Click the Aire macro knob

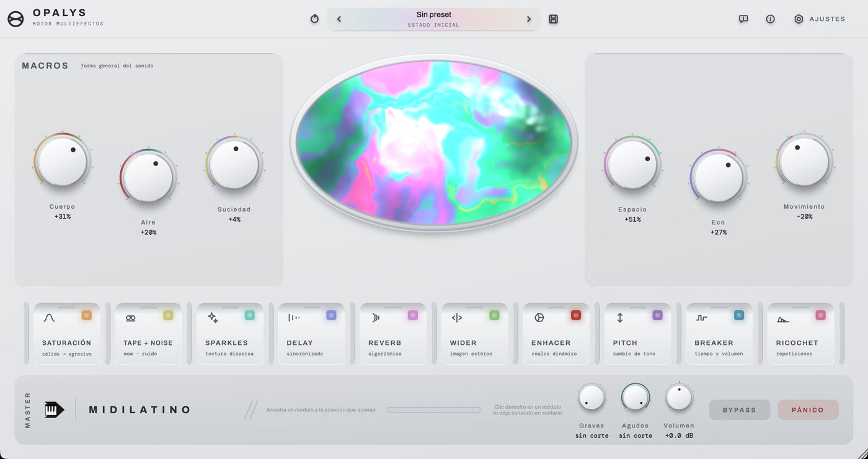click(x=148, y=177)
